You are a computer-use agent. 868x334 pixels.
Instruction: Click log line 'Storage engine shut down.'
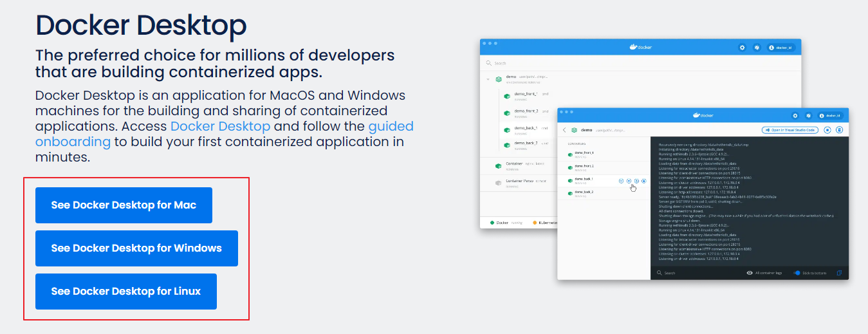(x=679, y=220)
